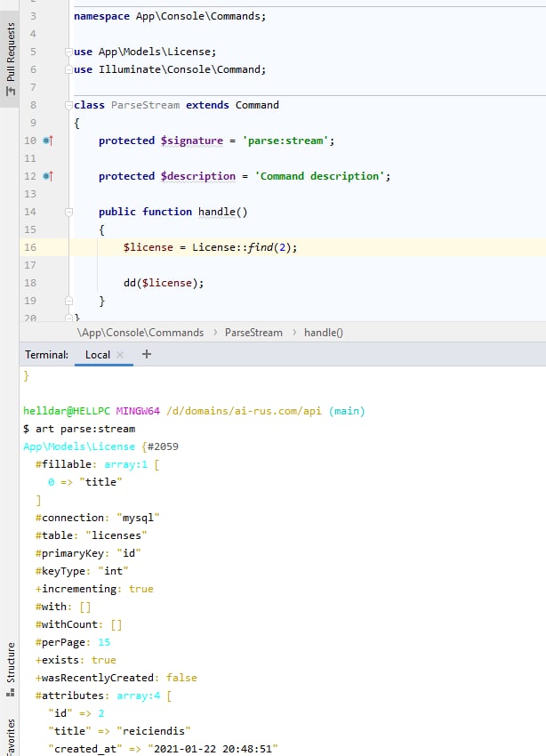The image size is (546, 756).
Task: Open the Structure tool window
Action: click(x=11, y=669)
